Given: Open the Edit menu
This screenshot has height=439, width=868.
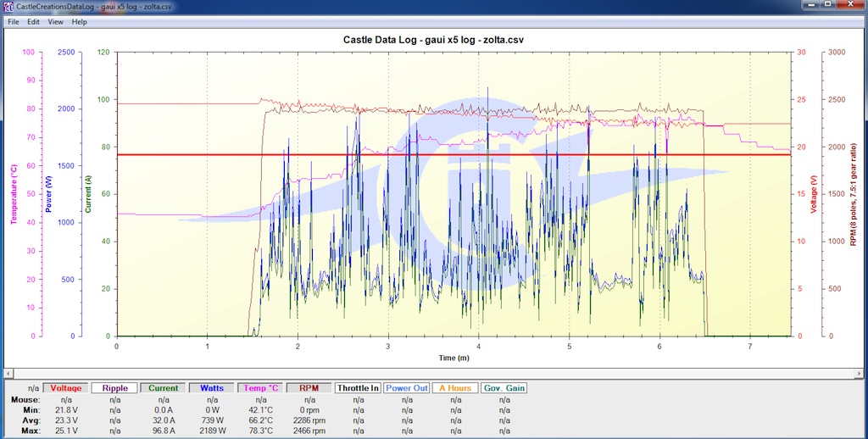Looking at the screenshot, I should click(x=33, y=22).
